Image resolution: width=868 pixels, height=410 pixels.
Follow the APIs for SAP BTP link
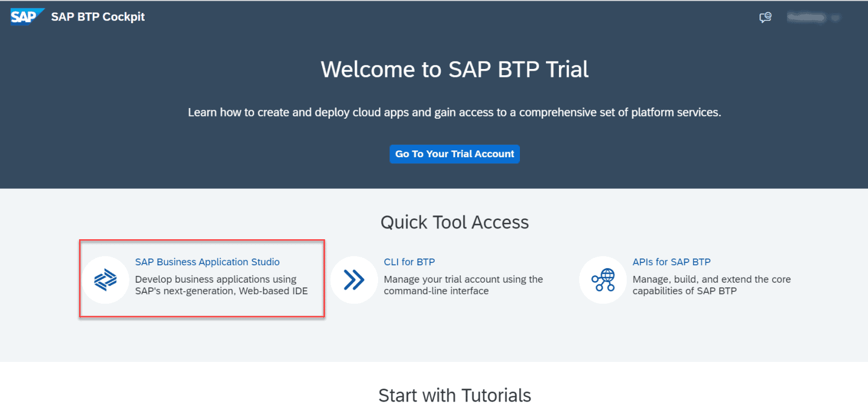click(x=671, y=262)
